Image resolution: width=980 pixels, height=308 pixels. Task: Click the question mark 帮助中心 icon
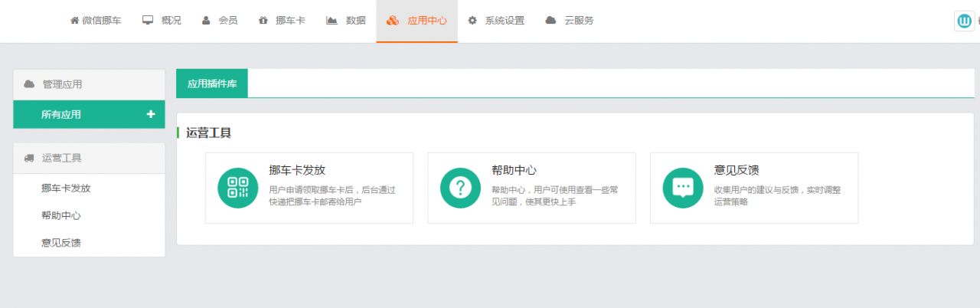click(x=460, y=188)
